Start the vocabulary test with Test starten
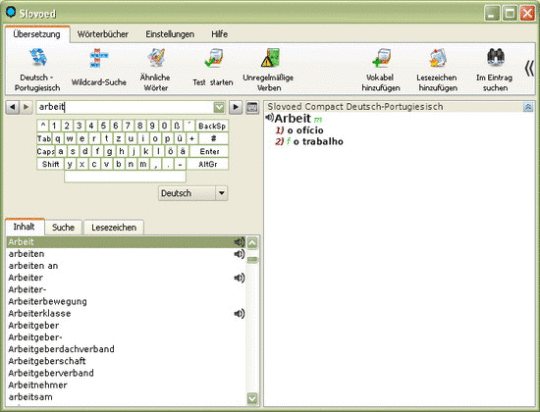The width and height of the screenshot is (540, 412). [213, 68]
